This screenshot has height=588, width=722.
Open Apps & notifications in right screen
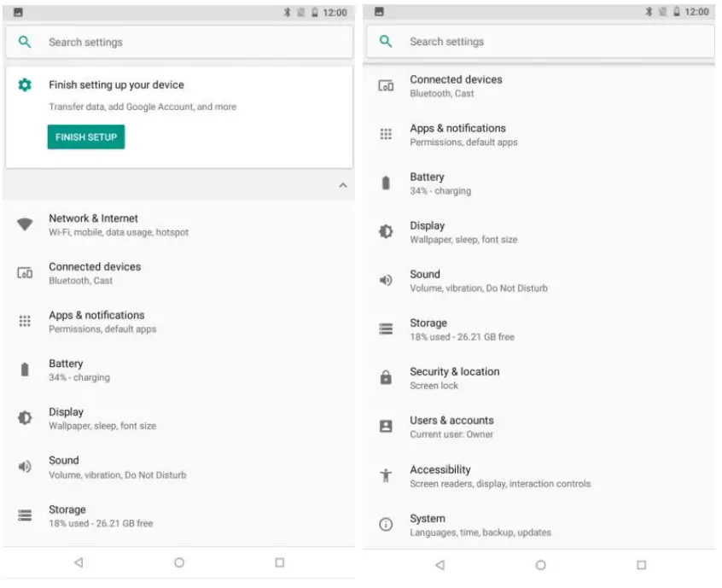539,135
